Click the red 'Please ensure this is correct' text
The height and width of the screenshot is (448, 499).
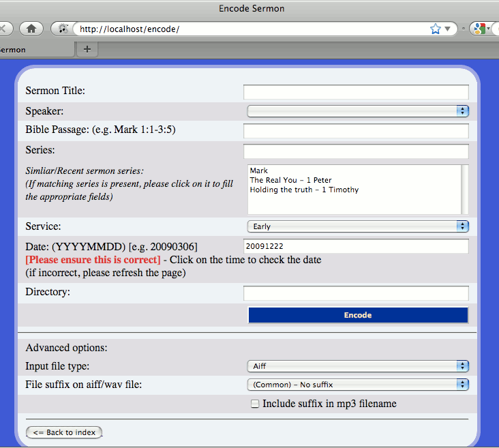click(93, 260)
